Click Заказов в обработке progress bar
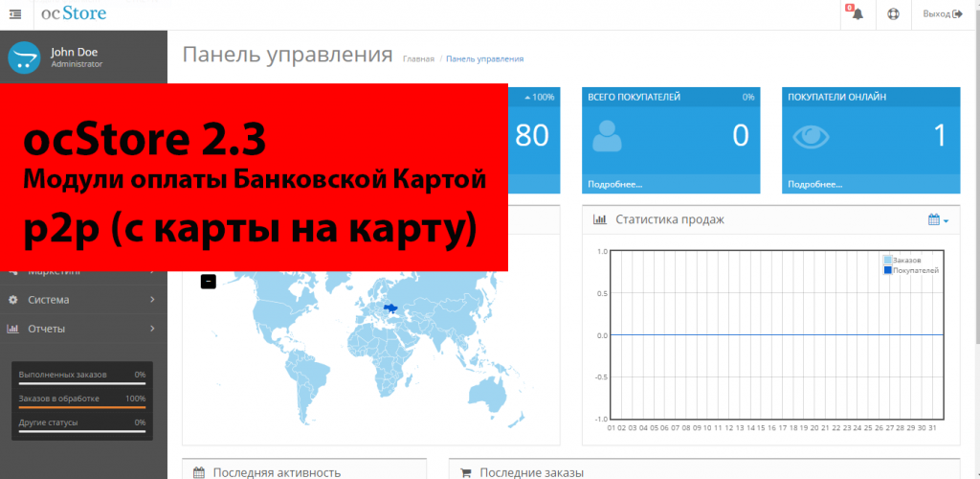The image size is (980, 479). tap(82, 407)
